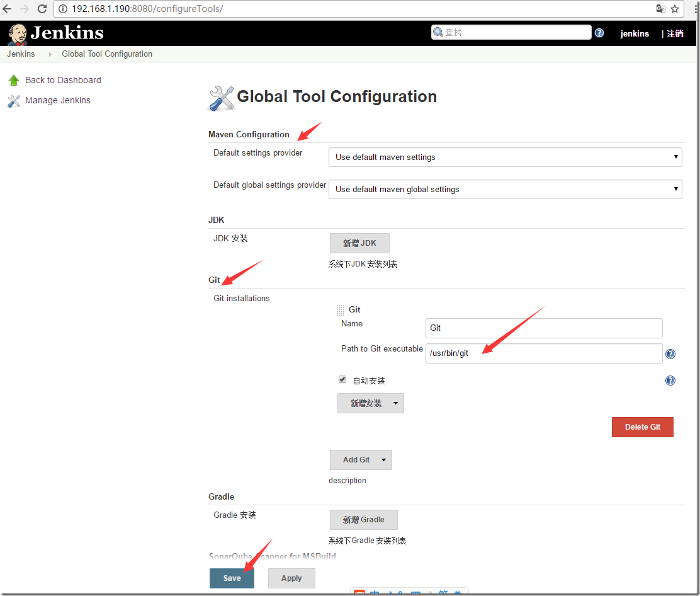This screenshot has height=596, width=700.
Task: Click Global Tool Configuration breadcrumb
Action: pos(107,54)
